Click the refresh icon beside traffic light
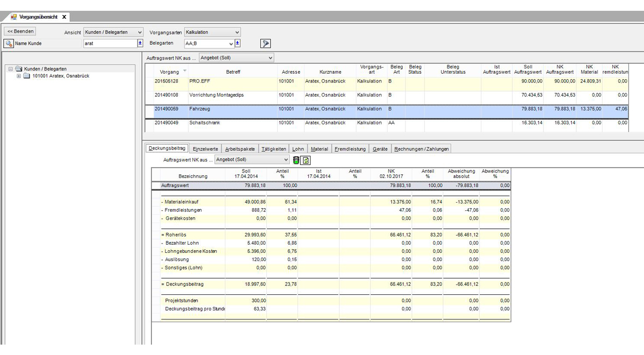This screenshot has width=644, height=355. point(306,160)
